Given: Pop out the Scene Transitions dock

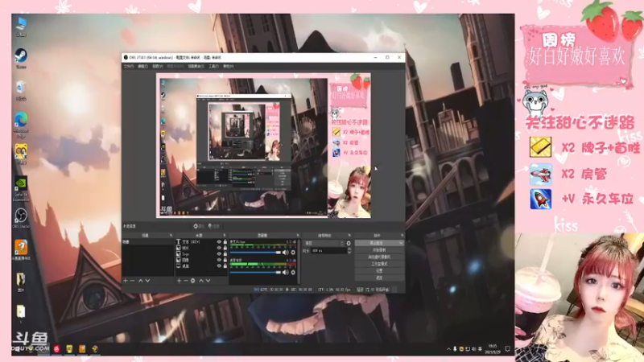Looking at the screenshot, I should pyautogui.click(x=349, y=235).
